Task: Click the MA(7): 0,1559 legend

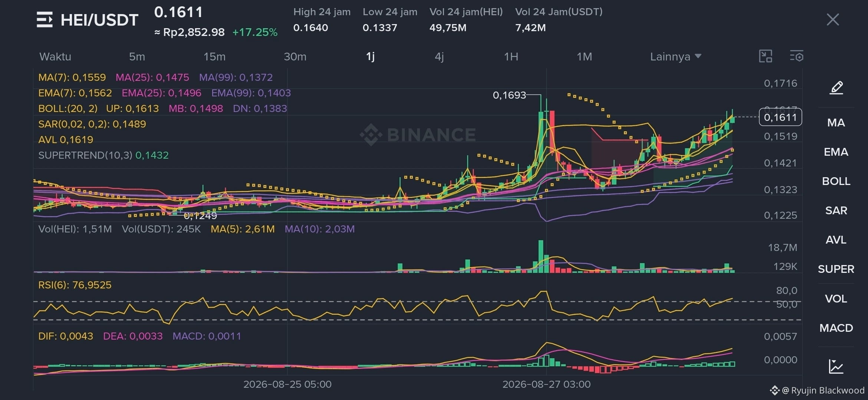Action: (72, 77)
